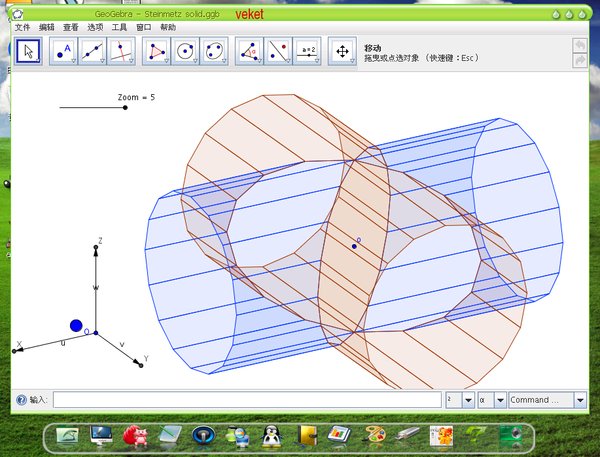Activate the Move graphics view tool

(x=343, y=51)
